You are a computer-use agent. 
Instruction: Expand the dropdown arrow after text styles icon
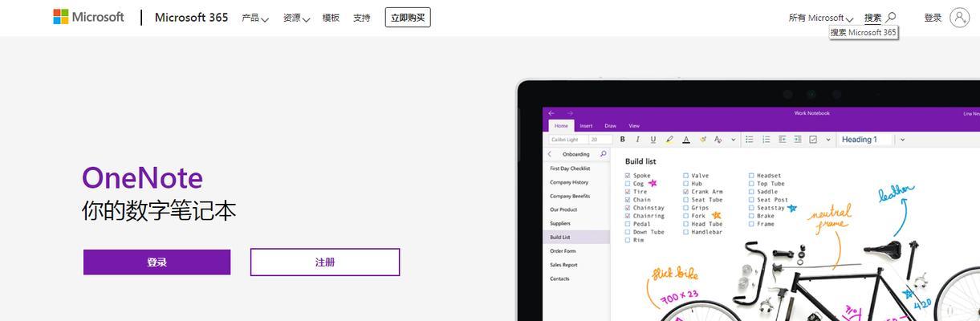[x=734, y=140]
